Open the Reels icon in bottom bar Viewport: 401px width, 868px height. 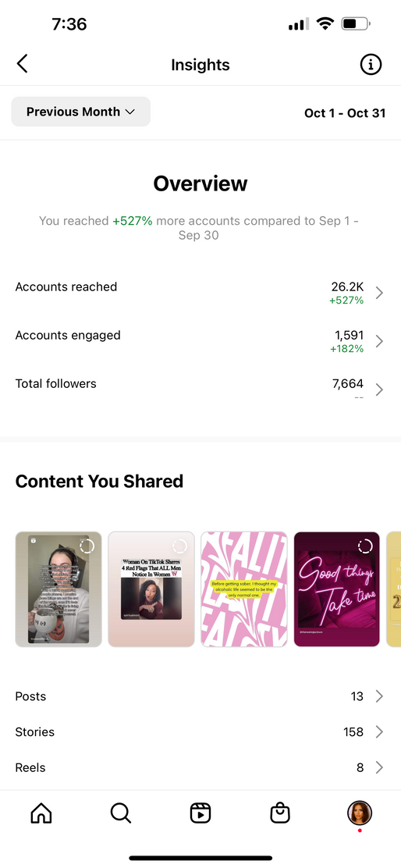[200, 813]
